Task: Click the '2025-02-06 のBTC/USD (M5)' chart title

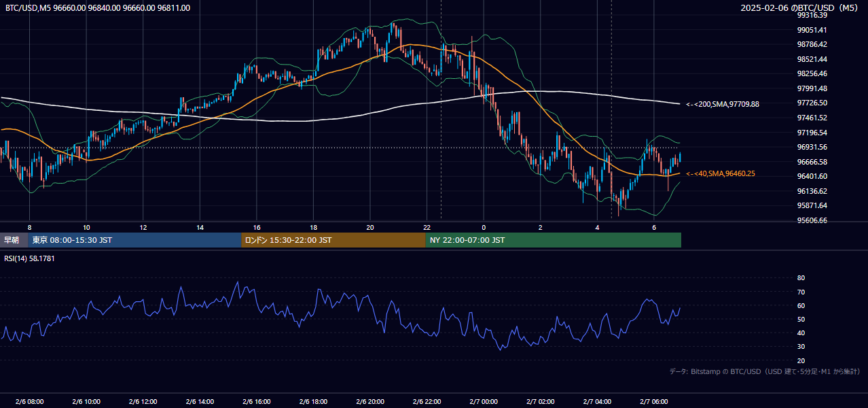Action: tap(799, 7)
